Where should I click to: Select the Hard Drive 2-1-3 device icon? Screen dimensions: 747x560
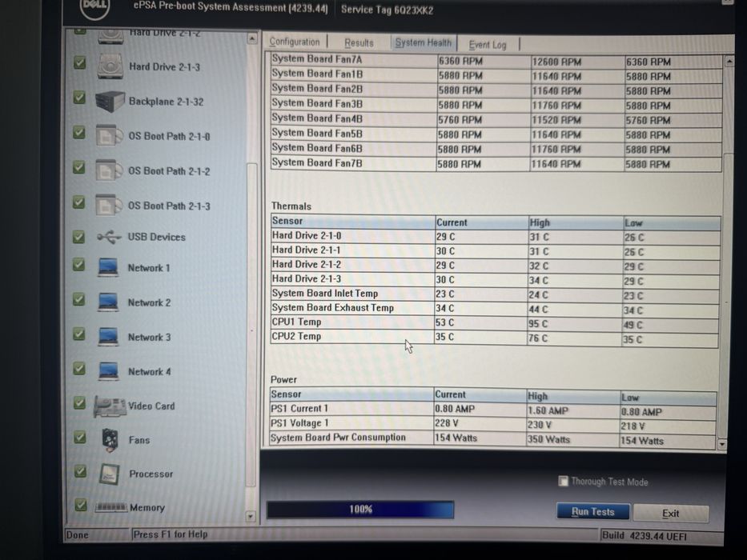(110, 66)
